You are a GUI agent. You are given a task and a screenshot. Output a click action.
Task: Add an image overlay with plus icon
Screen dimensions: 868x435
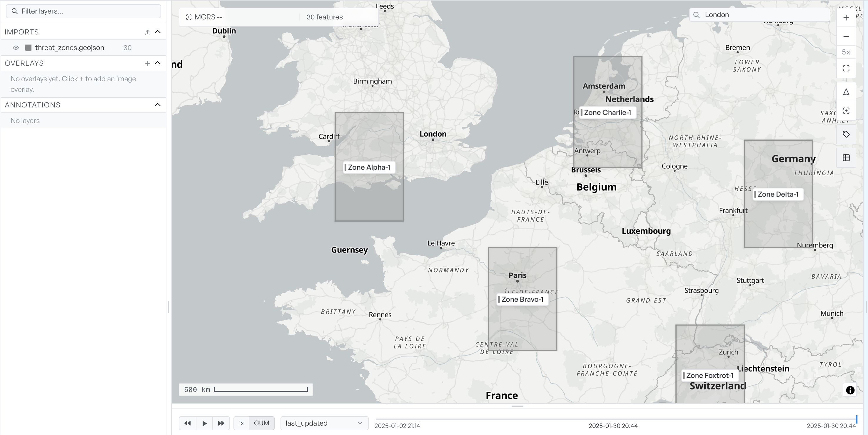[147, 63]
